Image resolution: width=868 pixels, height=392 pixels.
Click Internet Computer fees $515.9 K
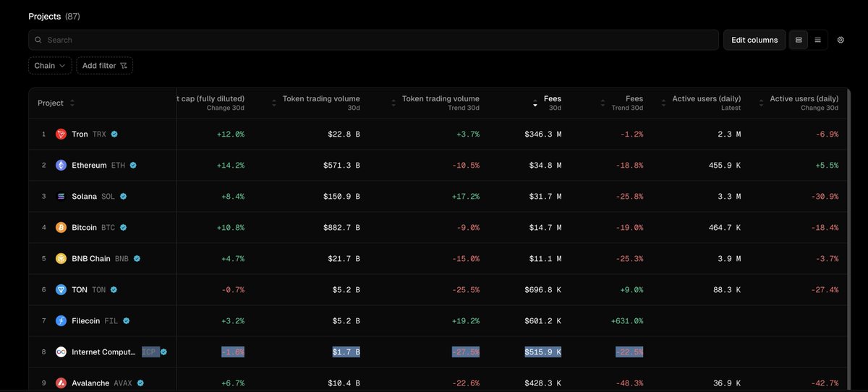[x=542, y=351]
